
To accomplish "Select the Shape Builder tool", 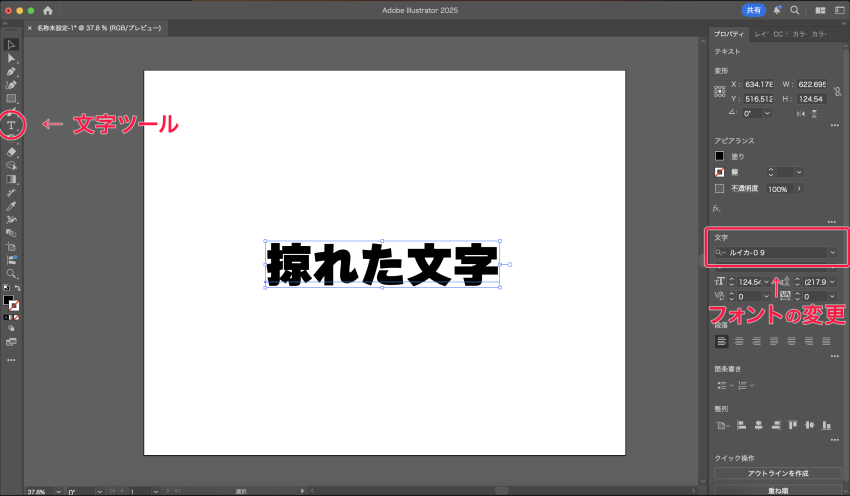I will point(11,166).
